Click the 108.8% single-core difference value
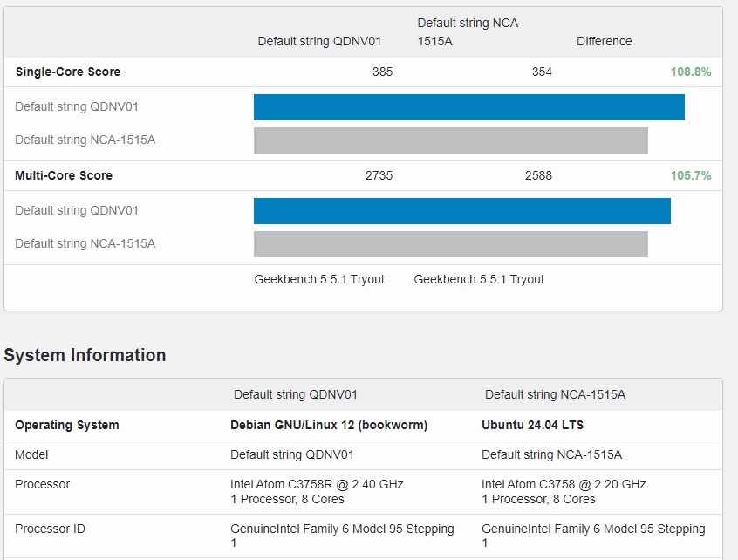This screenshot has height=560, width=738. pos(690,72)
